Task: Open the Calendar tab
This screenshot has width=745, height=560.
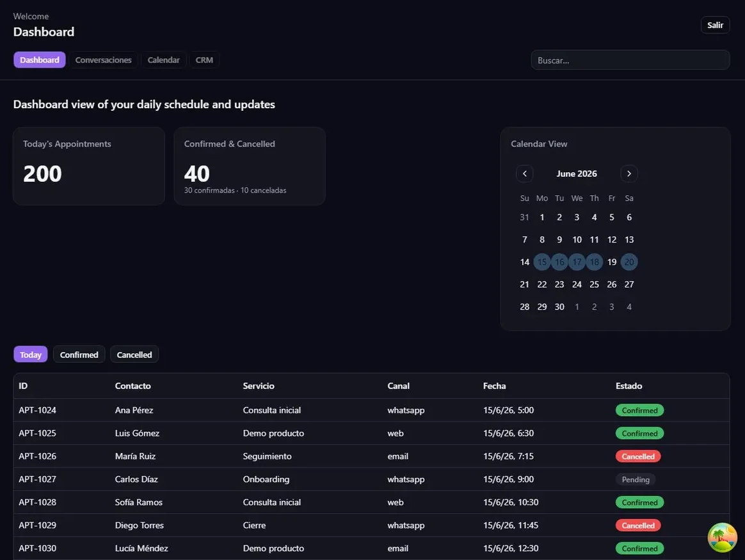Action: (x=163, y=60)
